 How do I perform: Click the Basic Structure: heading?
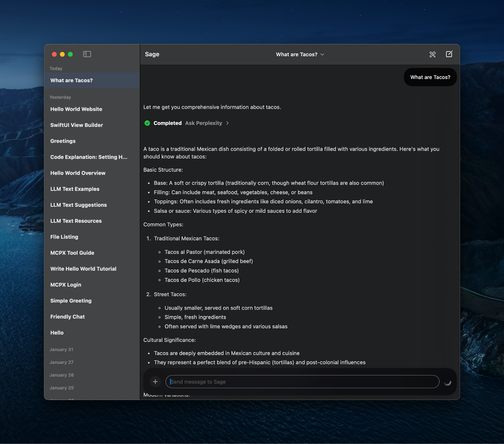163,170
